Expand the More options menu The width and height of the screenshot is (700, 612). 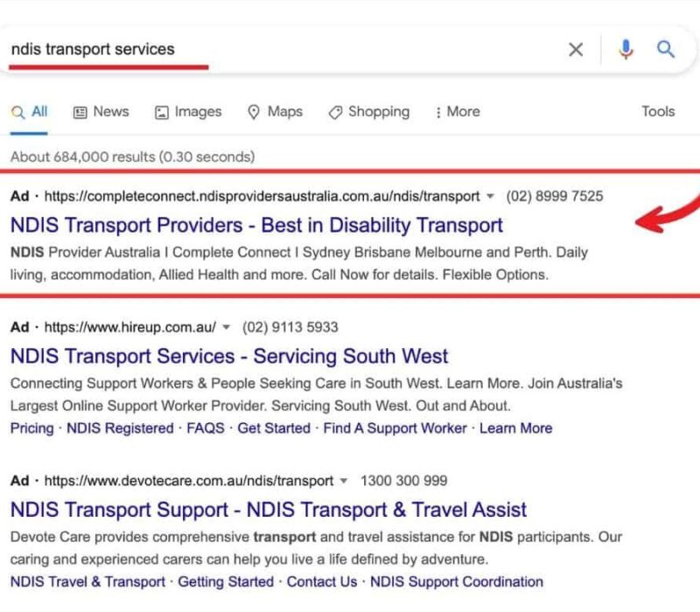(x=457, y=112)
